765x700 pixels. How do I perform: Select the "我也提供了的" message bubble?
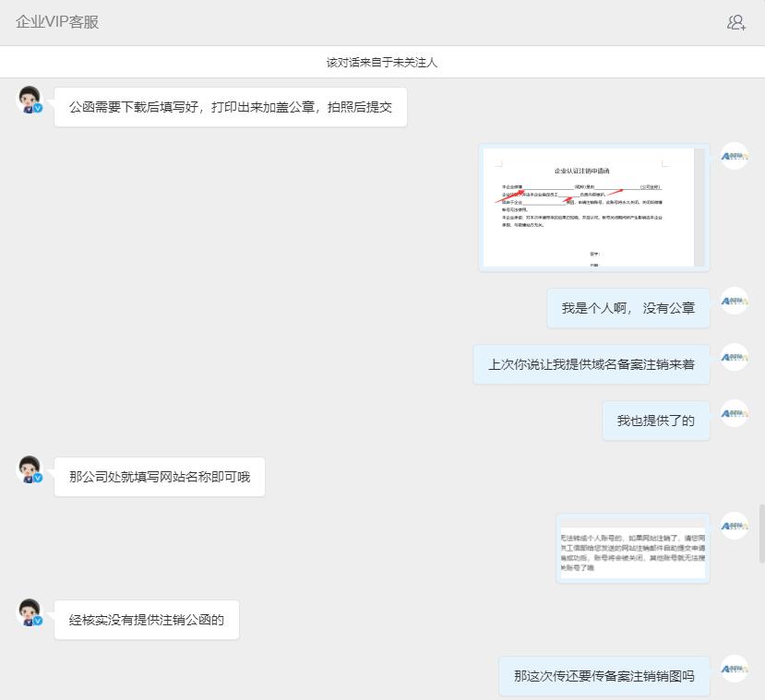click(x=655, y=420)
